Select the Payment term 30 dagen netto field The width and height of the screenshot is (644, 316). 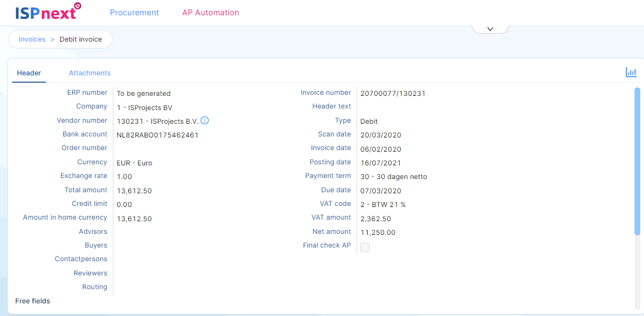tap(393, 177)
